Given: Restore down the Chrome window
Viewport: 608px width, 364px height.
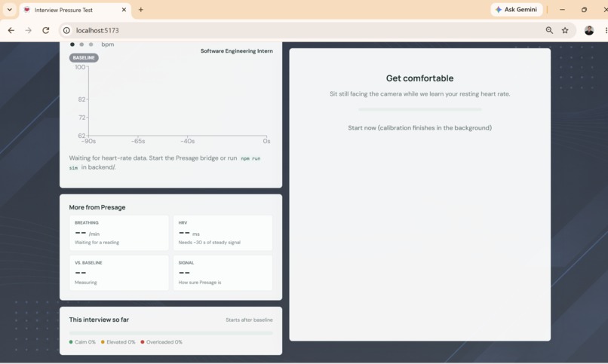Looking at the screenshot, I should [x=584, y=10].
